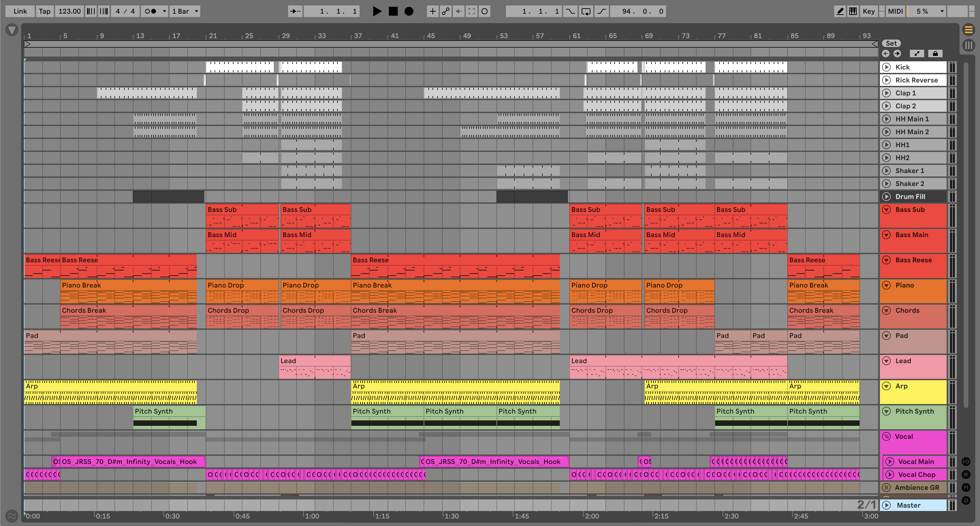Collapse the Bass Sub track
Screen dimensions: 980x526
pos(886,210)
